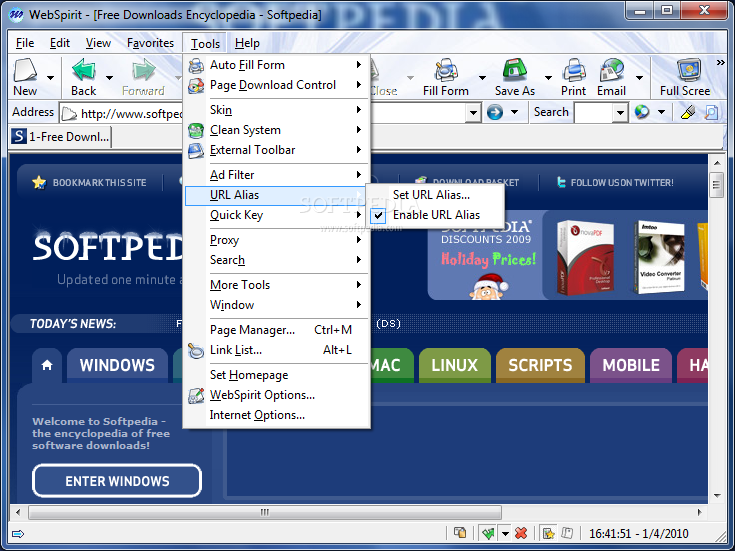Open the Save As dropdown arrow
This screenshot has width=735, height=551.
click(x=548, y=77)
